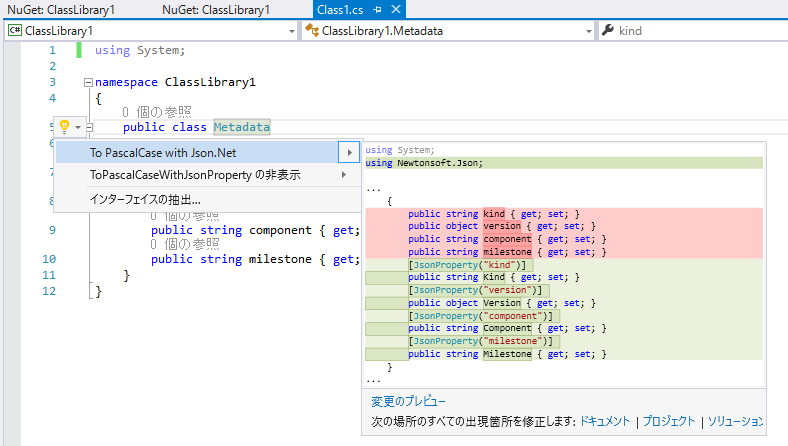Click [JsonProperty("kind")] in the preview
The height and width of the screenshot is (446, 788).
tap(467, 265)
